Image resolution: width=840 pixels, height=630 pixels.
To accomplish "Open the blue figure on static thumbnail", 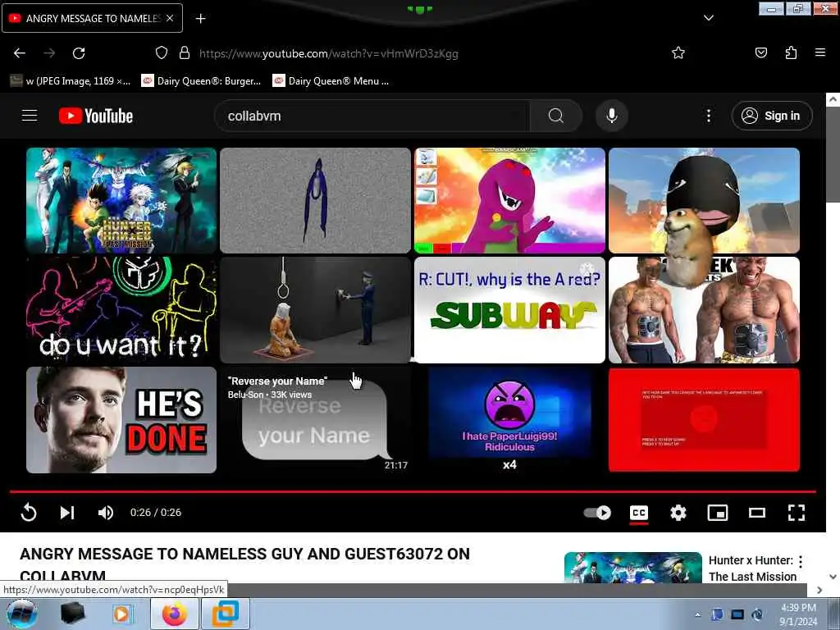I will pyautogui.click(x=315, y=200).
